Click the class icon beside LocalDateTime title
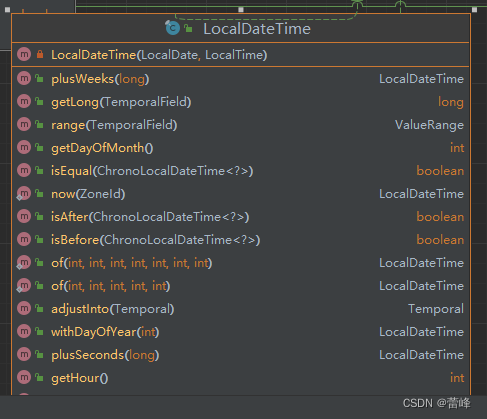Viewport: 487px width, 419px height. click(172, 28)
